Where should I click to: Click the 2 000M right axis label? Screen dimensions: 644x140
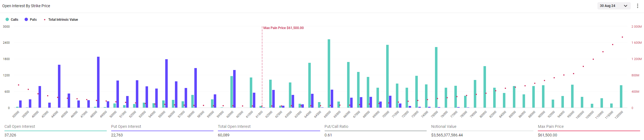637,27
